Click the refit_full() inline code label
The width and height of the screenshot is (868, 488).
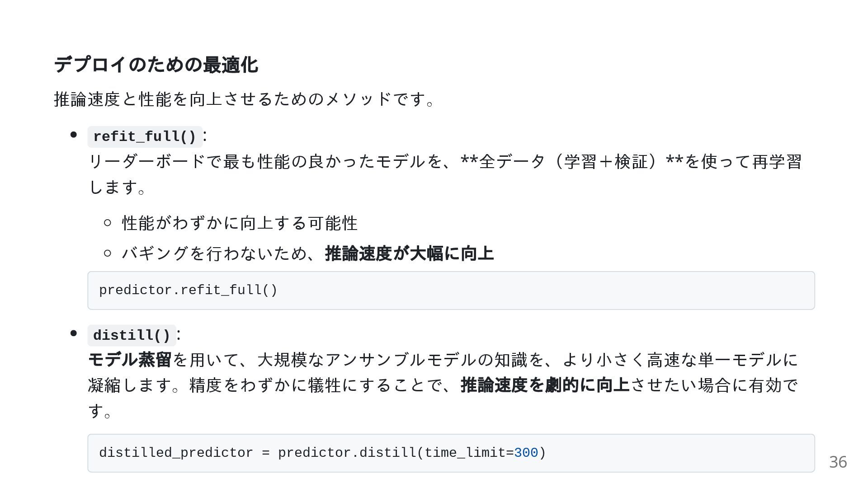point(145,136)
